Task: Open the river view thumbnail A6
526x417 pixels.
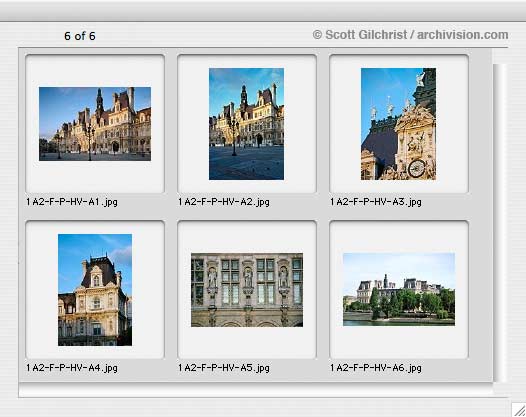Action: pos(399,289)
